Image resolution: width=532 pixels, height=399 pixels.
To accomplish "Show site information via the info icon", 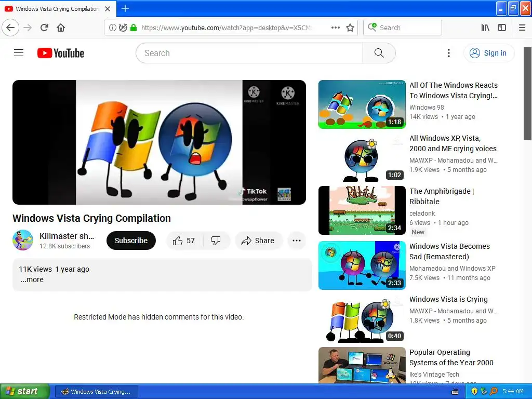I will pos(112,28).
